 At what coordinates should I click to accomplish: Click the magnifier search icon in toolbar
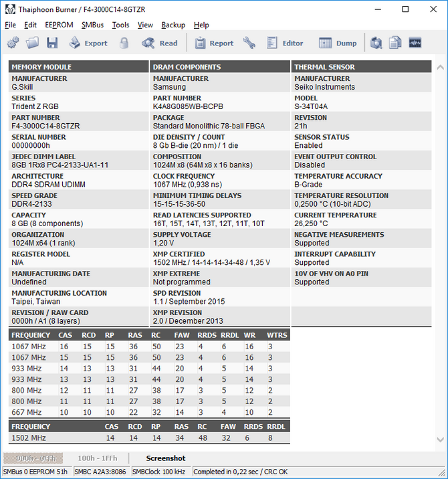tap(376, 43)
